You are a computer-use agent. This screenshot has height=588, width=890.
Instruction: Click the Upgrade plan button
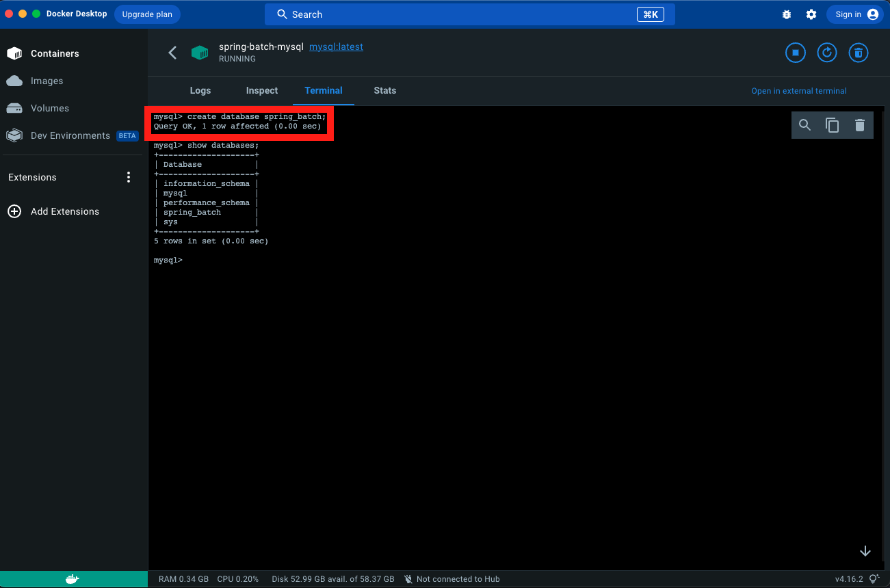pos(147,14)
